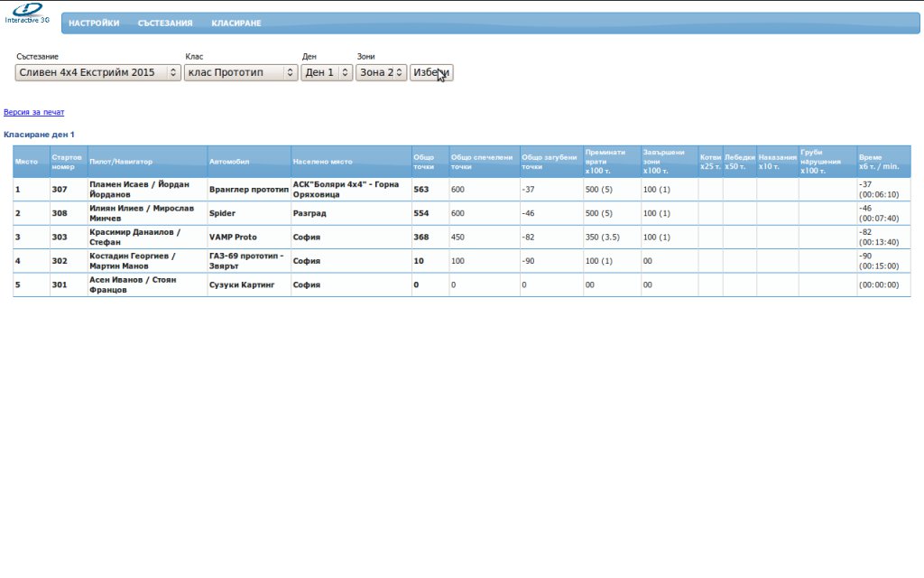Expand the Сливен 4x4 Екстрийм 2015 dropdown
This screenshot has width=924, height=578.
97,73
